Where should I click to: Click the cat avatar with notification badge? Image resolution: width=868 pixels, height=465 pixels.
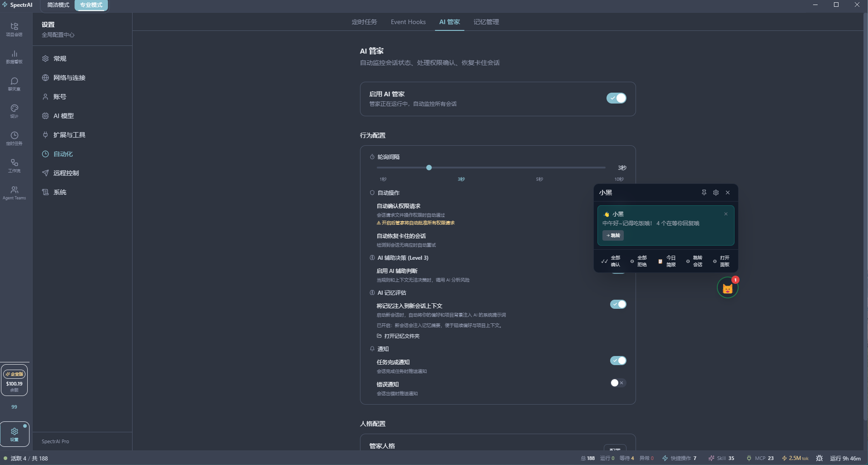pos(727,287)
